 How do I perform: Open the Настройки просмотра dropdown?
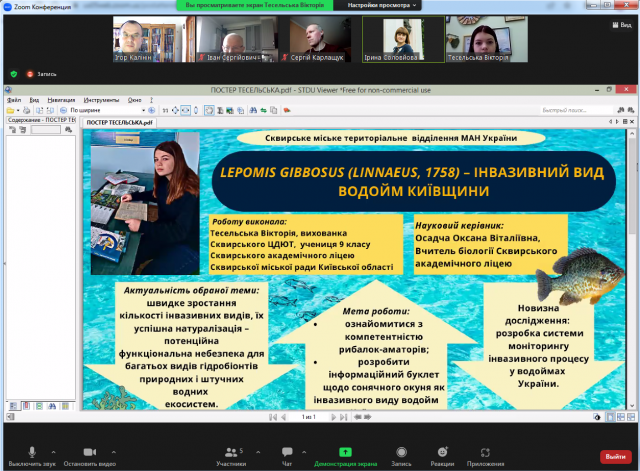[383, 6]
